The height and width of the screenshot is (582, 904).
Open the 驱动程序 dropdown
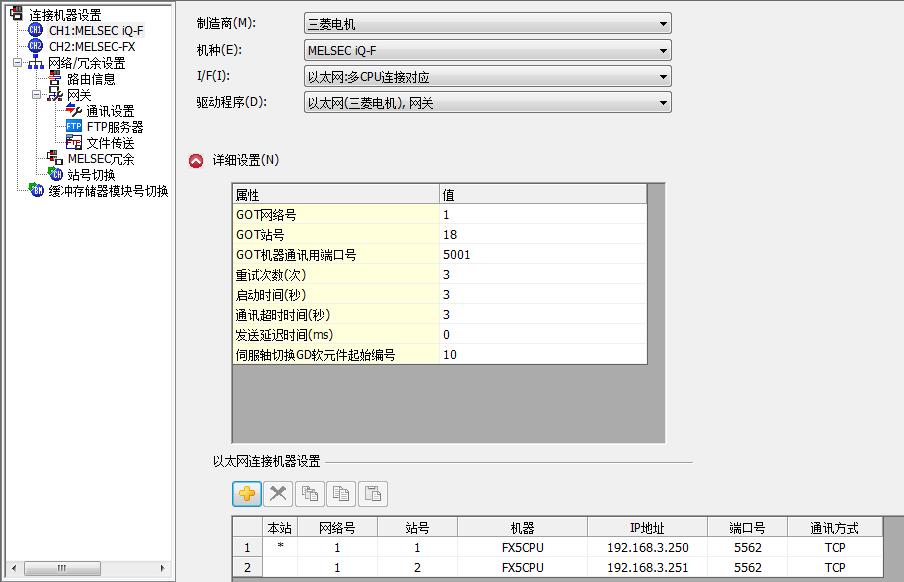coord(487,102)
